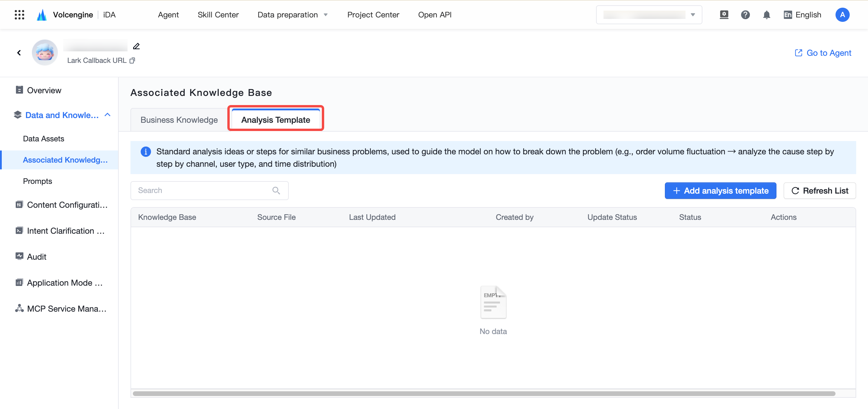Click the Update Status column header

[x=612, y=217]
